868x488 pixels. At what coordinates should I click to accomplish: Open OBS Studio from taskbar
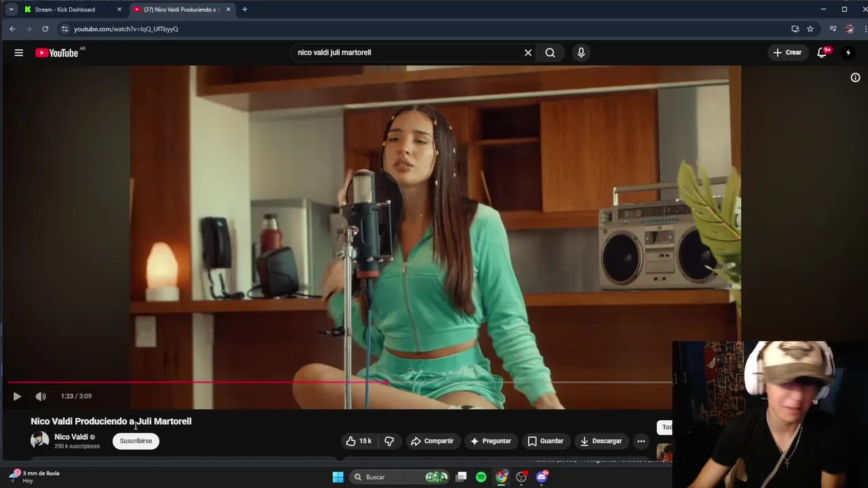(521, 477)
